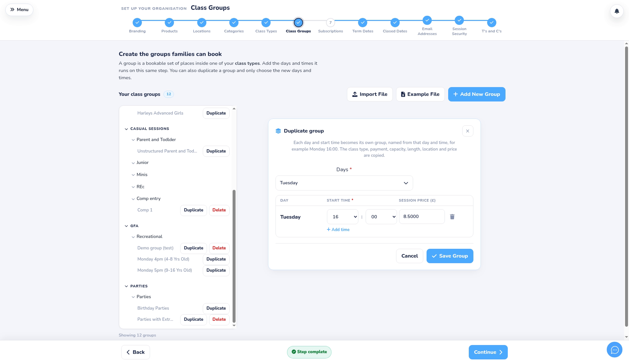Viewport: 629px width, 364px height.
Task: Go to the Class Types step circle
Action: click(266, 23)
